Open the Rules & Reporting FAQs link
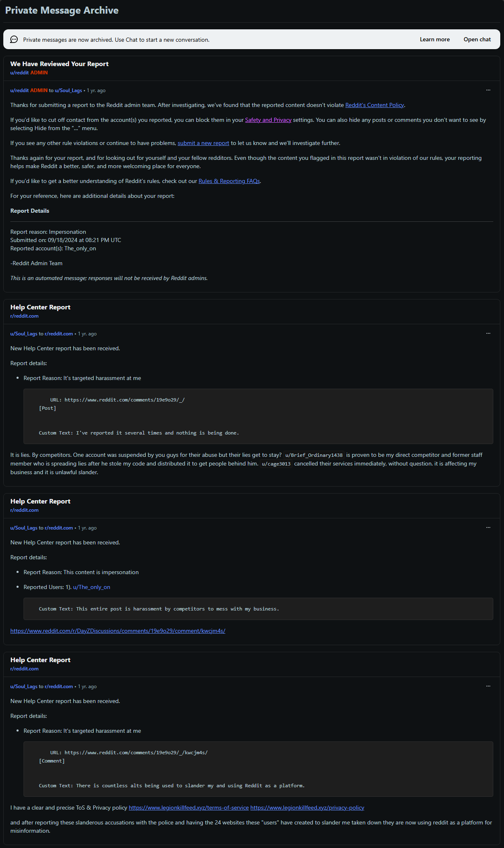Viewport: 504px width, 848px height. click(x=229, y=181)
